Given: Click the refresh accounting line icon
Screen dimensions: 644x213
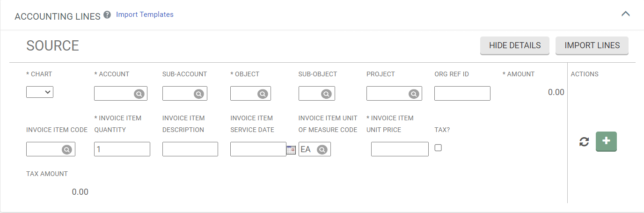Looking at the screenshot, I should pyautogui.click(x=584, y=142).
